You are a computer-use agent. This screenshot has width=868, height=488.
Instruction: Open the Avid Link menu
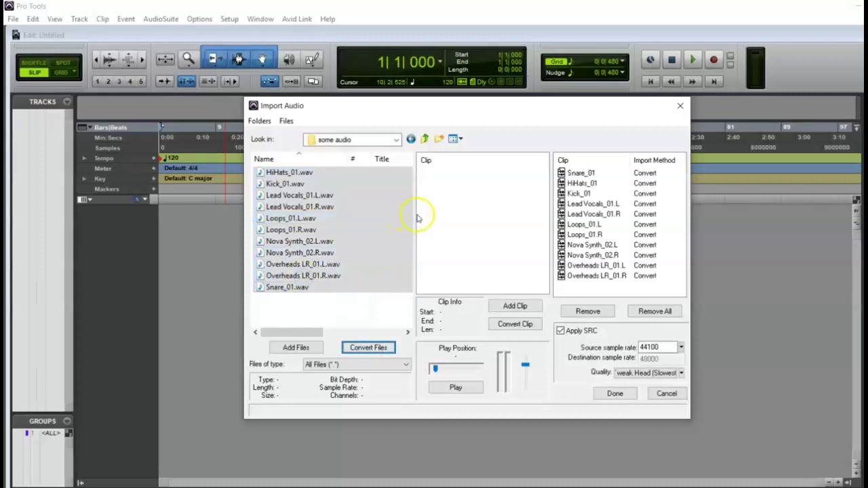[x=297, y=19]
